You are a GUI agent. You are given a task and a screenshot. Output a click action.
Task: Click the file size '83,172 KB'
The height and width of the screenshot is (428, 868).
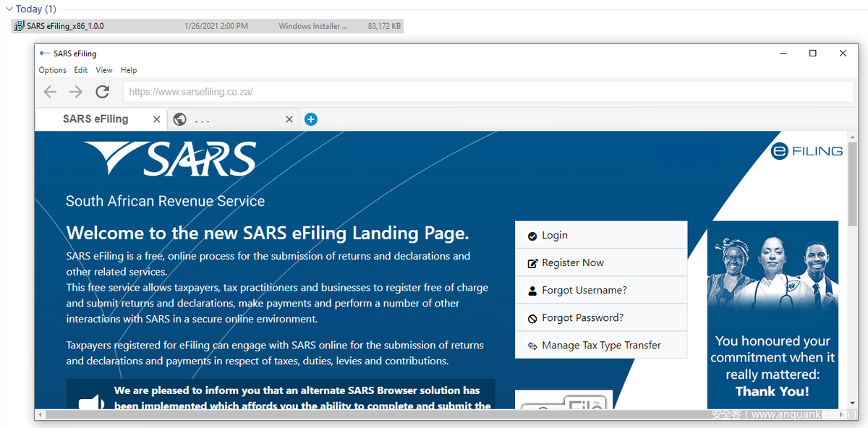click(384, 26)
